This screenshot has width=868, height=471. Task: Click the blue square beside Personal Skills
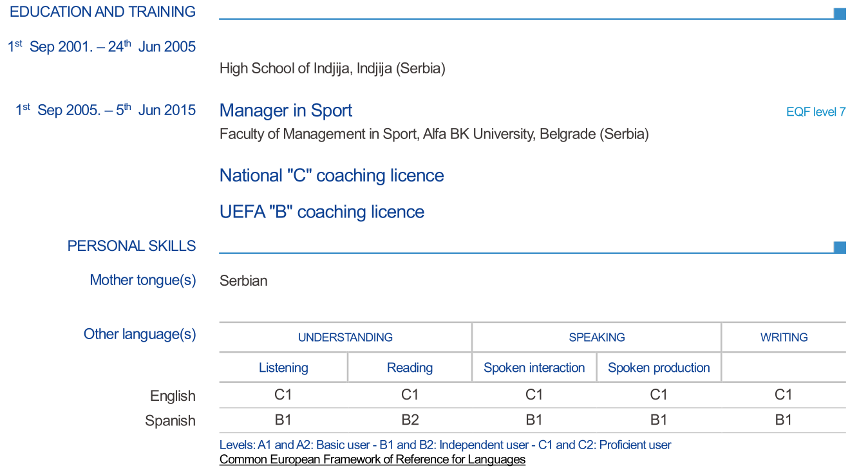tap(840, 248)
